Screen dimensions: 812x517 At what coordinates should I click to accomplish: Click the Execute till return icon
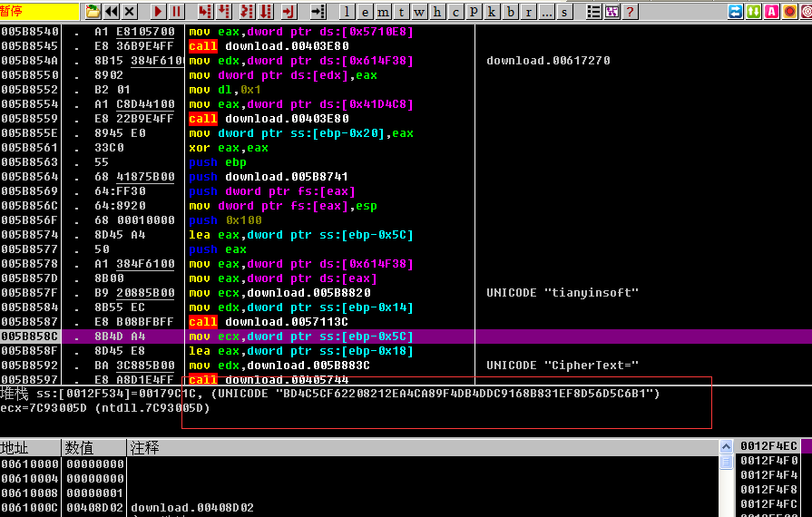[289, 12]
